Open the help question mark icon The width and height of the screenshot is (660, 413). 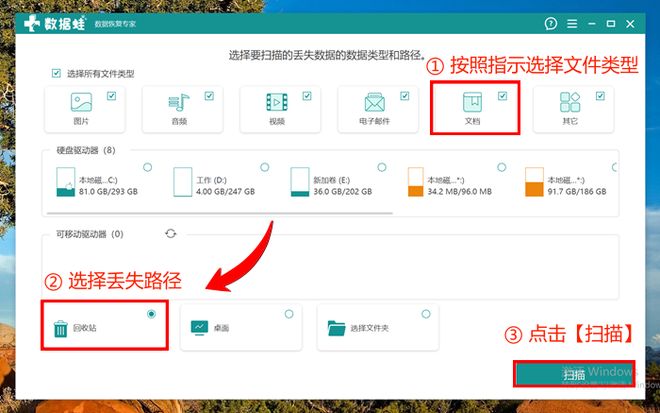[578, 23]
